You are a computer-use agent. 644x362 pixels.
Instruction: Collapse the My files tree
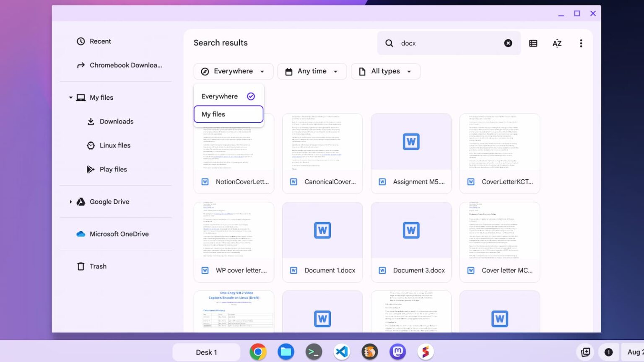(71, 98)
